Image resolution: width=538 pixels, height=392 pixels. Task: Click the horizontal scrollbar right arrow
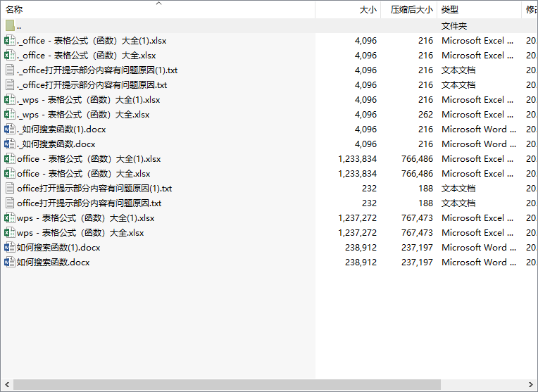pos(531,384)
